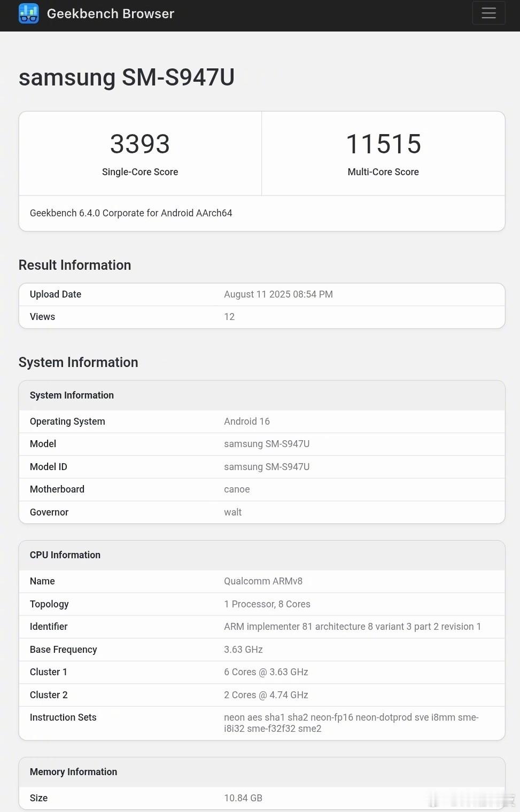
Task: Select the Identifier label
Action: click(49, 627)
